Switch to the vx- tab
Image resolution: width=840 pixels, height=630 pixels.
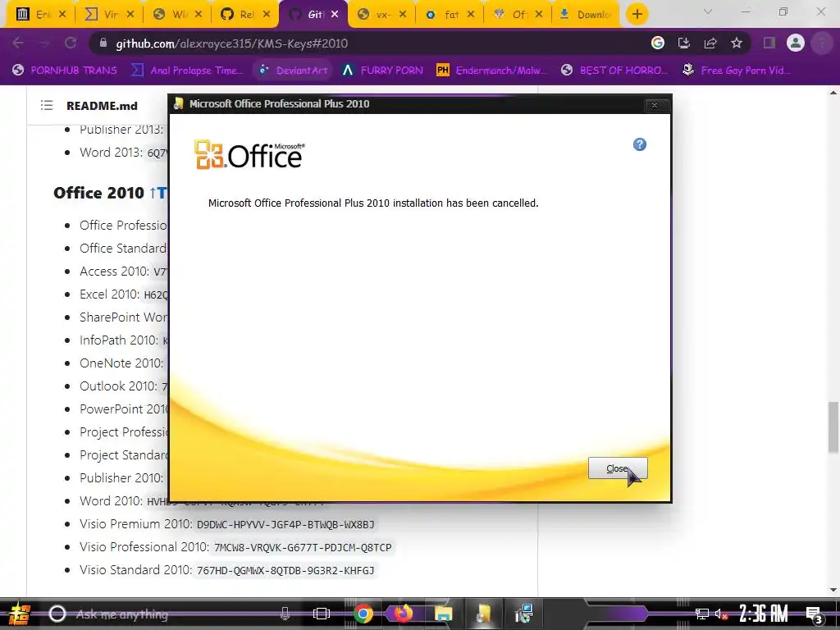[x=382, y=15]
